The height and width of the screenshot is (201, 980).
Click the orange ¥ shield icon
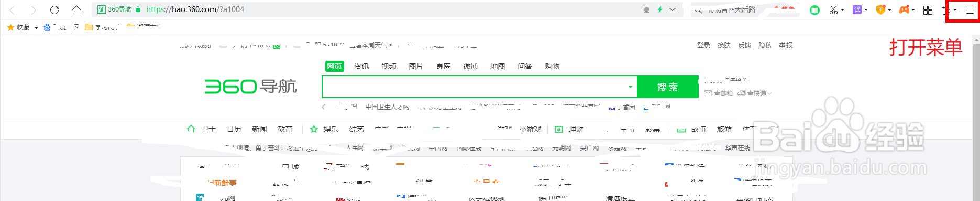point(880,10)
